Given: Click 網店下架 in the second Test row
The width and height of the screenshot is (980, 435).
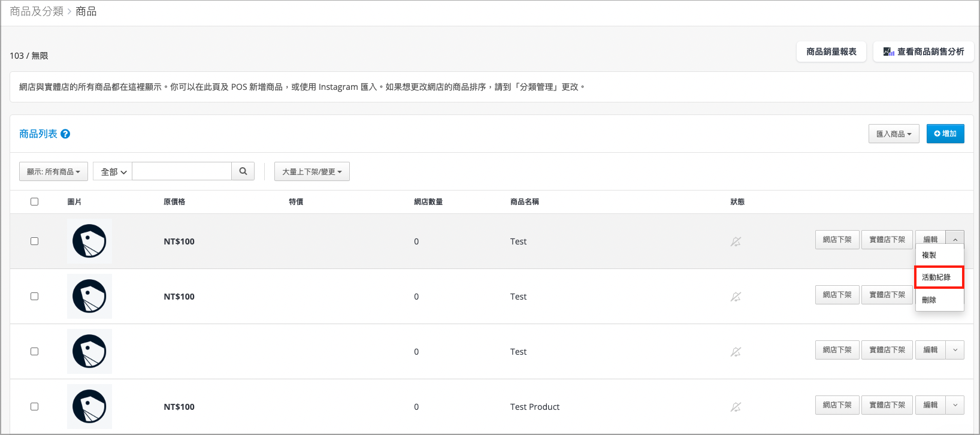Looking at the screenshot, I should pos(837,295).
